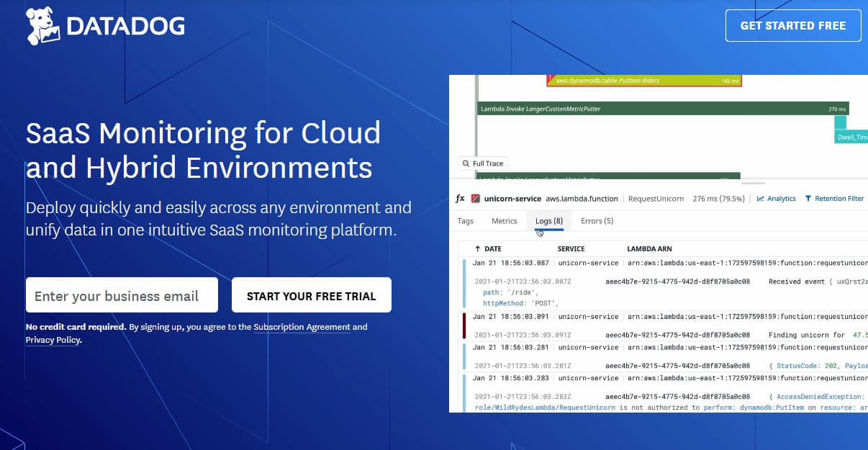
Task: Click the Dwell_Tim teal span
Action: pyautogui.click(x=849, y=135)
